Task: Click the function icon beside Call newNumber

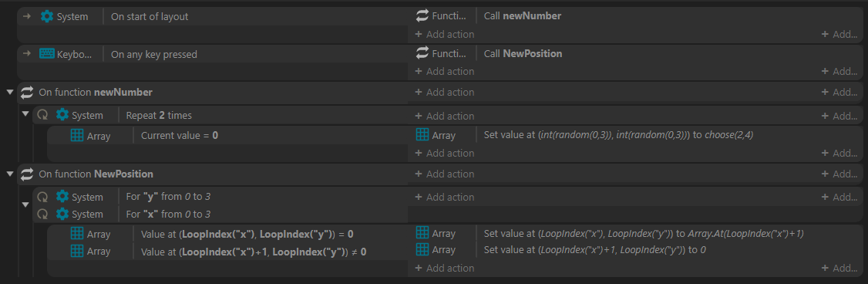Action: (422, 16)
